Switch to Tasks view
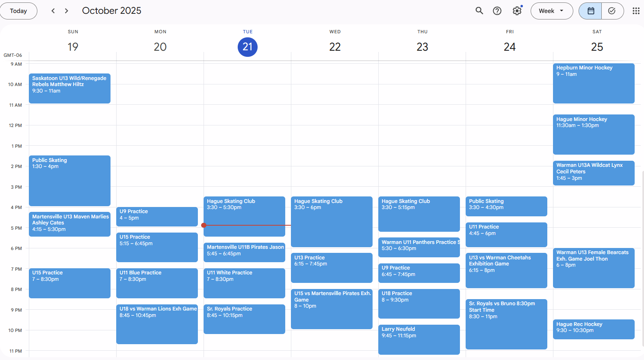This screenshot has width=644, height=360. pos(612,11)
